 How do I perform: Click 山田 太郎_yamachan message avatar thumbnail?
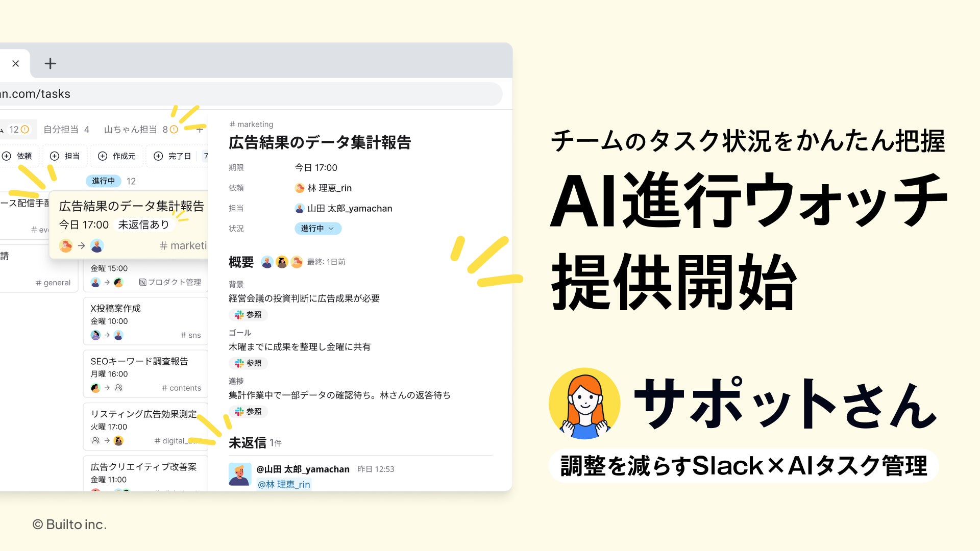pyautogui.click(x=240, y=474)
